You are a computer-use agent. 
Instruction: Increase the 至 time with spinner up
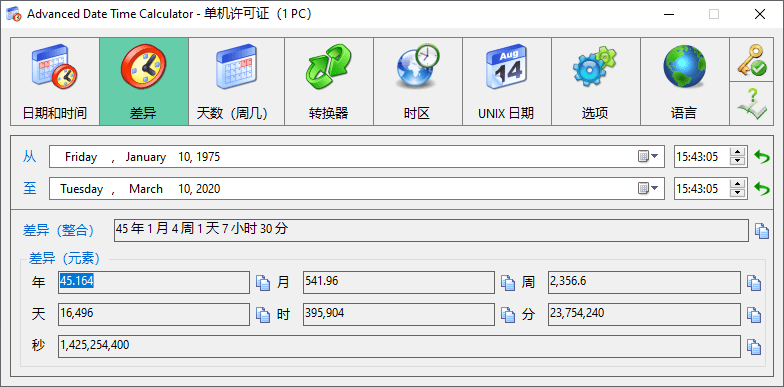pyautogui.click(x=738, y=184)
